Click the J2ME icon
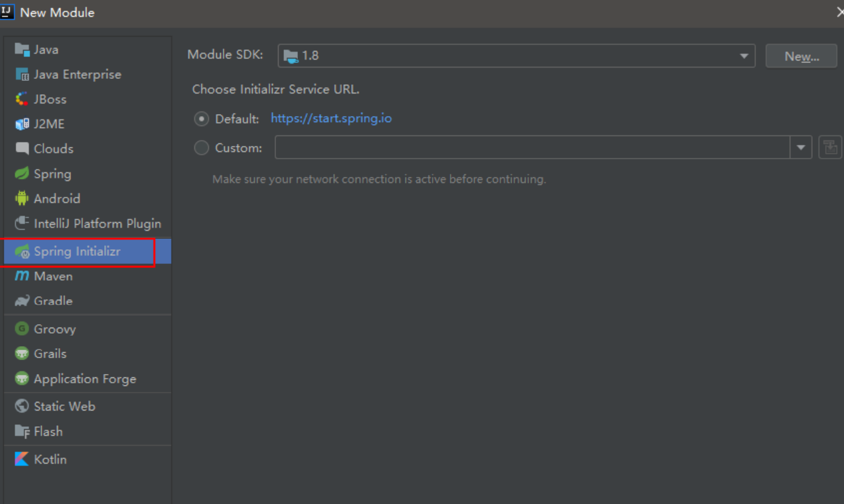This screenshot has height=504, width=844. [x=22, y=124]
